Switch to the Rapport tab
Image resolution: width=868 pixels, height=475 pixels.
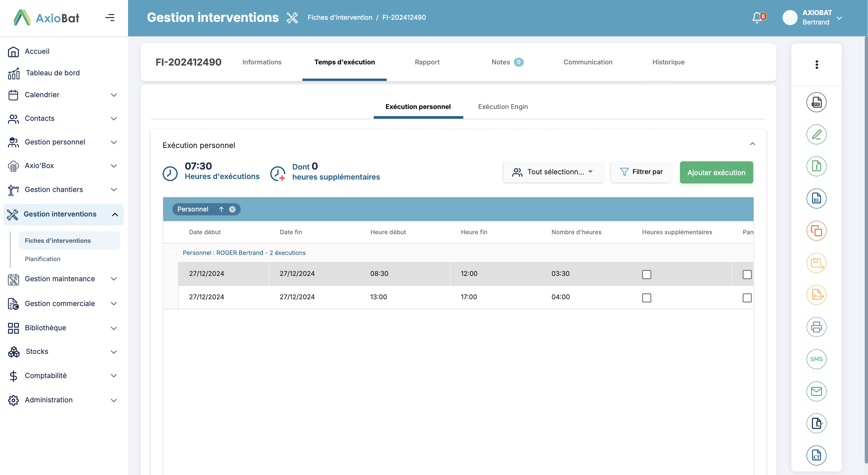coord(427,62)
